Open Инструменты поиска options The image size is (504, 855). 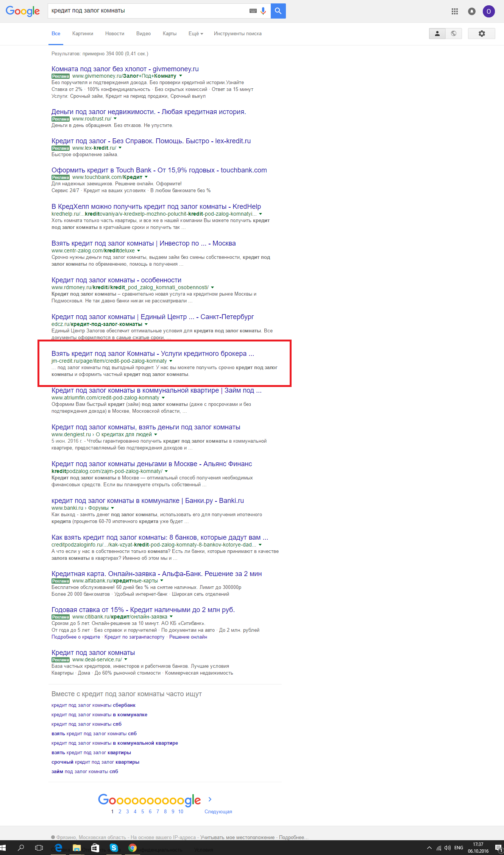click(238, 33)
